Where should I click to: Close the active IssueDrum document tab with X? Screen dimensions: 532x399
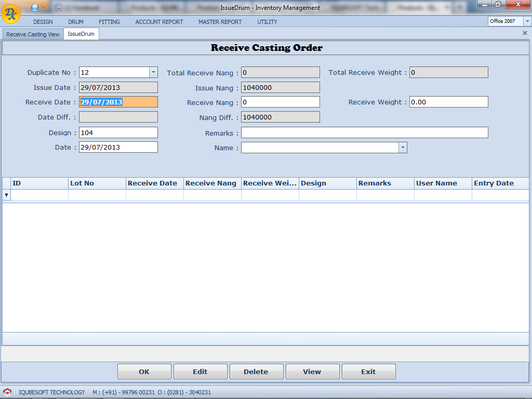click(x=524, y=33)
